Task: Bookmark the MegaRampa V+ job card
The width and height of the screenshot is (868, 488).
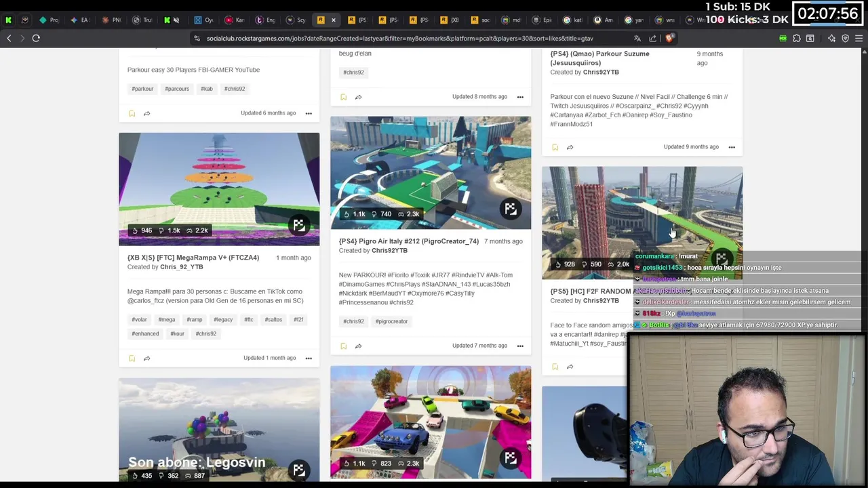Action: click(132, 358)
